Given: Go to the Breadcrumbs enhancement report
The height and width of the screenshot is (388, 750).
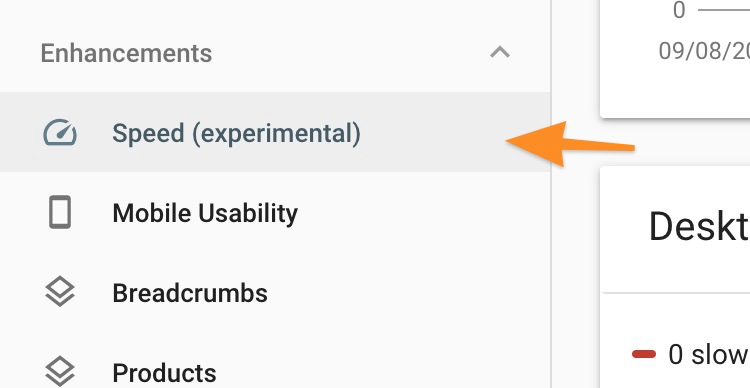Looking at the screenshot, I should [x=190, y=293].
